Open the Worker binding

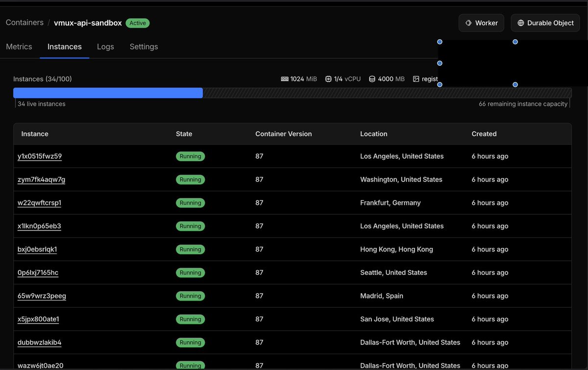pos(481,23)
